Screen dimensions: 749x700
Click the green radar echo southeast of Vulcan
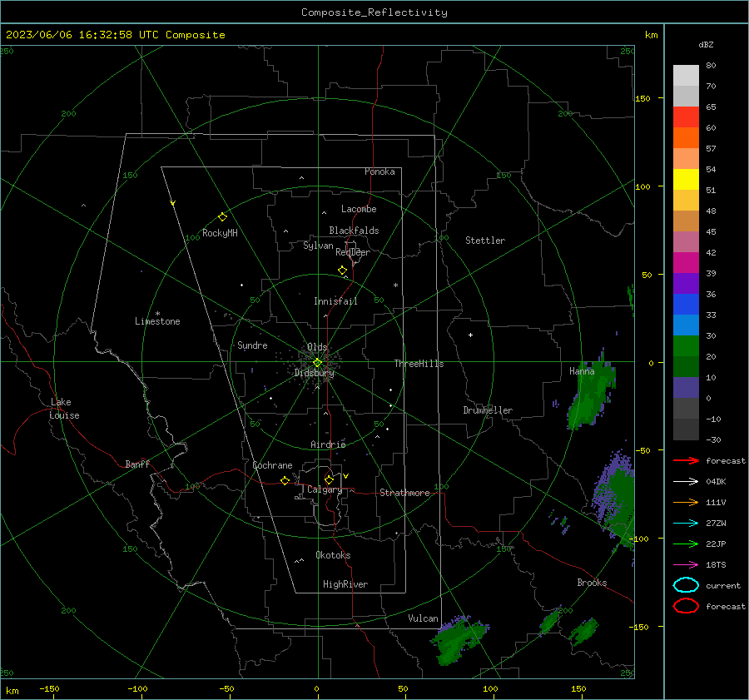[459, 640]
